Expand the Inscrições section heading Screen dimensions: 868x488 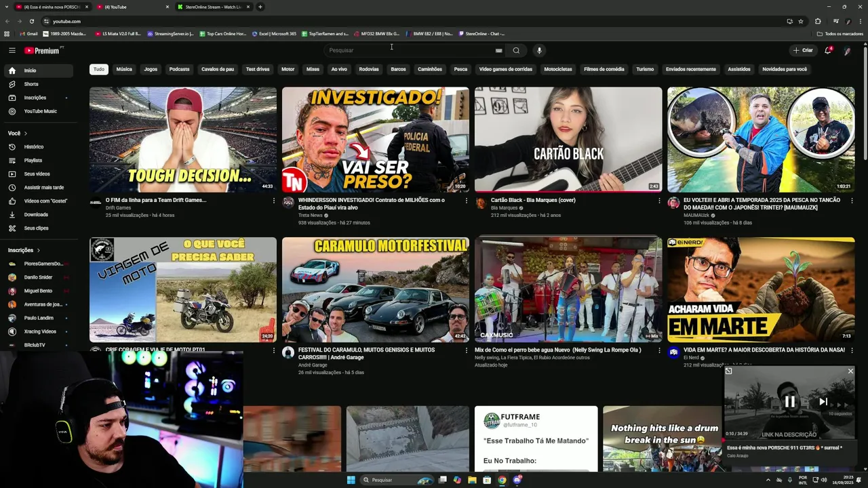click(x=24, y=250)
